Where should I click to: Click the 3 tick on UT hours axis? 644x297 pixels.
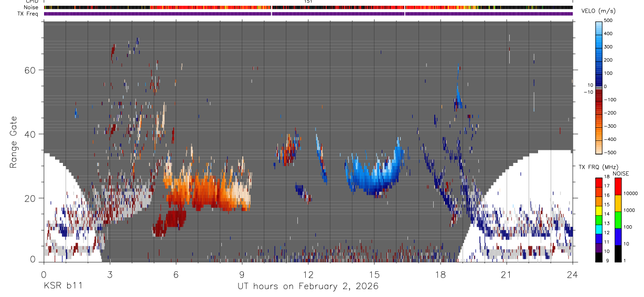110,274
